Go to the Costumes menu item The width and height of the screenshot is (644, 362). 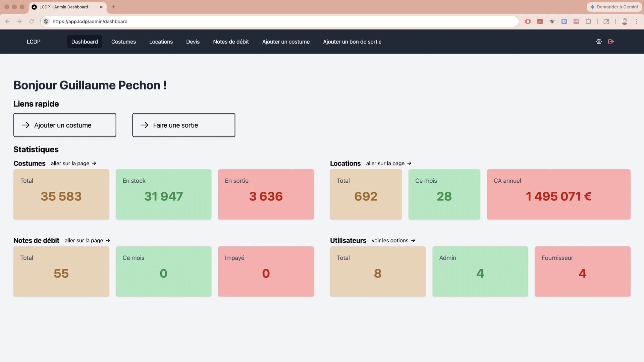pyautogui.click(x=123, y=42)
